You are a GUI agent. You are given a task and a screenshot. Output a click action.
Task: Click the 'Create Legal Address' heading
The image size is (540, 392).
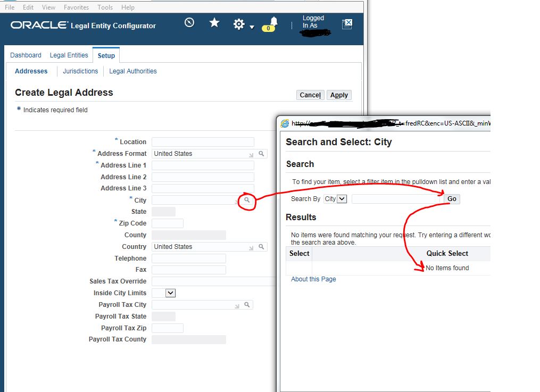pos(64,93)
